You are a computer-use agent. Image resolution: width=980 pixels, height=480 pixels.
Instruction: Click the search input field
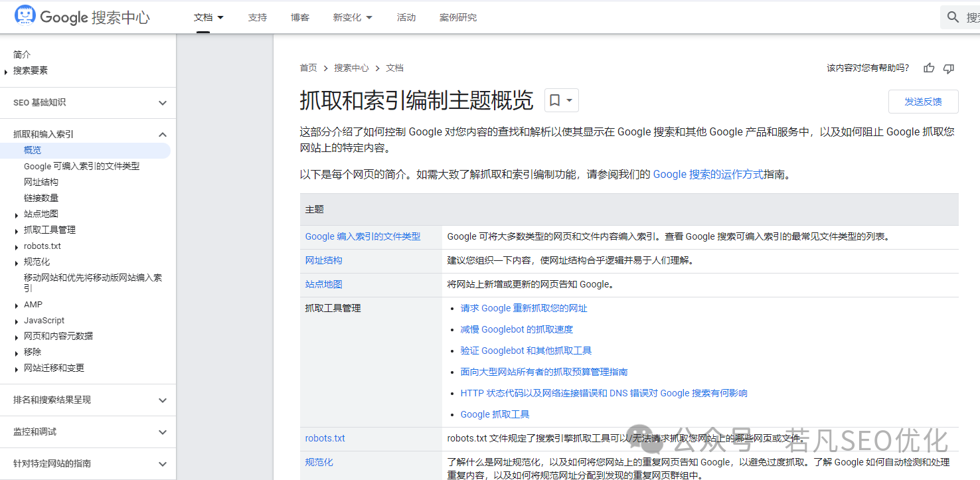960,17
